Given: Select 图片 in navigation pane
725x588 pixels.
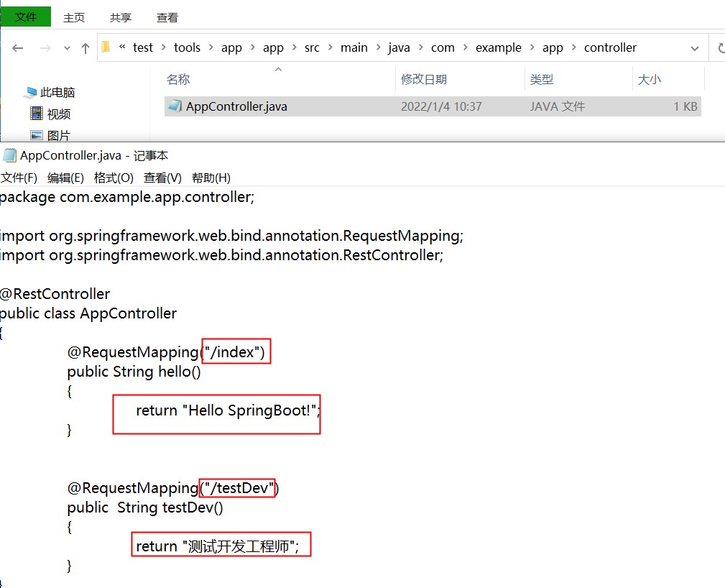Looking at the screenshot, I should pyautogui.click(x=59, y=136).
